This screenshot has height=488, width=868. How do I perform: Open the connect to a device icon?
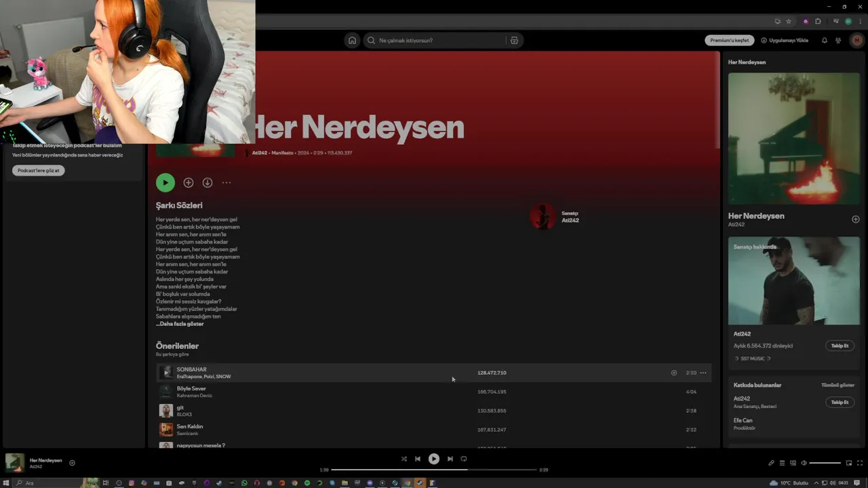pyautogui.click(x=793, y=463)
